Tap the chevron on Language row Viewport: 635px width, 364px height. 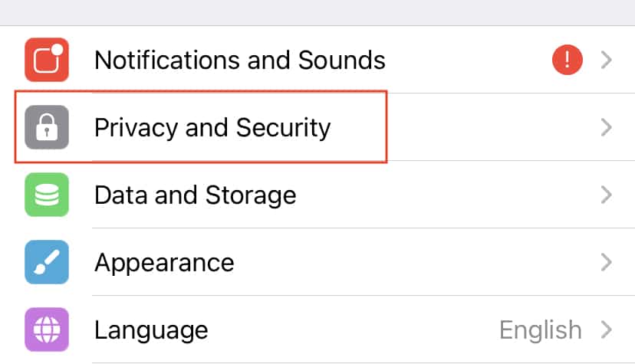click(607, 330)
